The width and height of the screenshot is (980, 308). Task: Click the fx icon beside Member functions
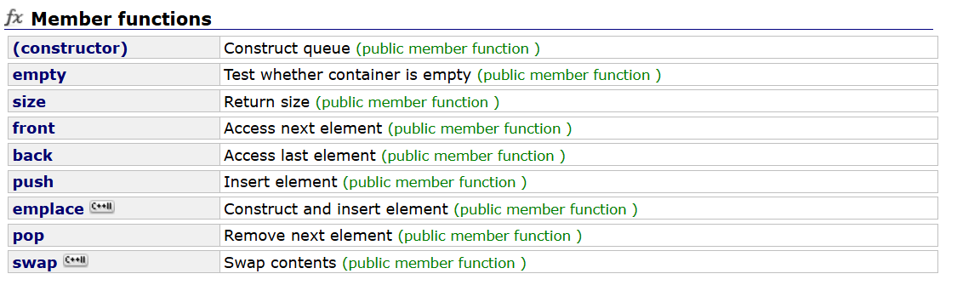(x=14, y=18)
